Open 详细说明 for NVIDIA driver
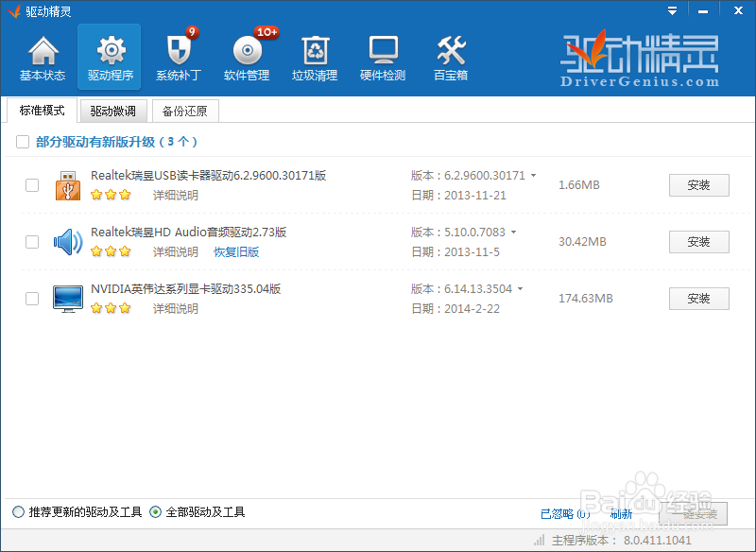The height and width of the screenshot is (552, 756). click(176, 309)
